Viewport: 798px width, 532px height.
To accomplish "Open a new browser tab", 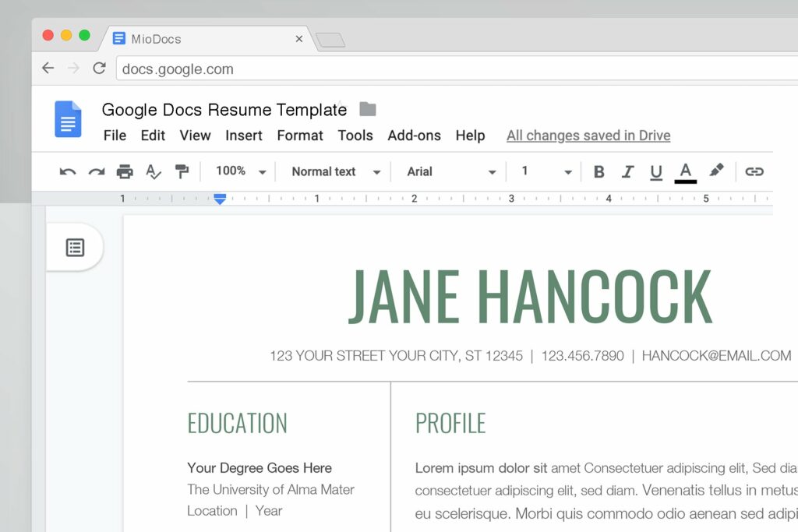I will click(x=330, y=40).
